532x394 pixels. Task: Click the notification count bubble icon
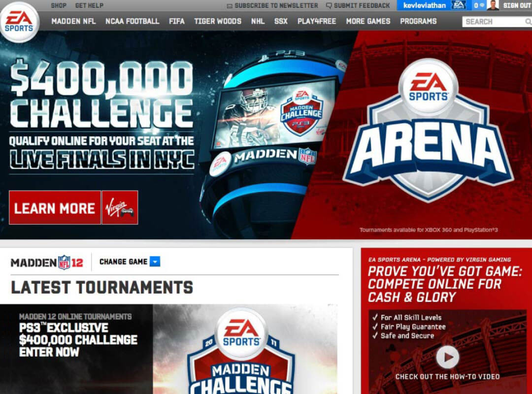tap(478, 5)
